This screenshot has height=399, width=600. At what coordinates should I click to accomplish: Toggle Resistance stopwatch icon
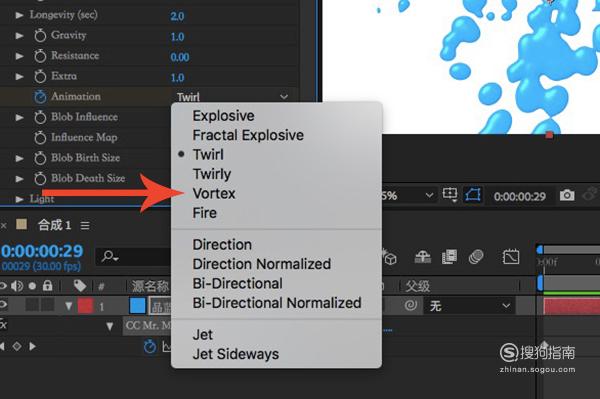(x=40, y=56)
